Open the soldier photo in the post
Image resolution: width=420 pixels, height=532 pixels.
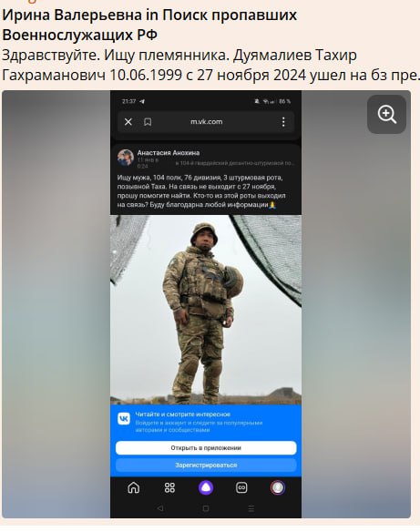click(x=206, y=310)
